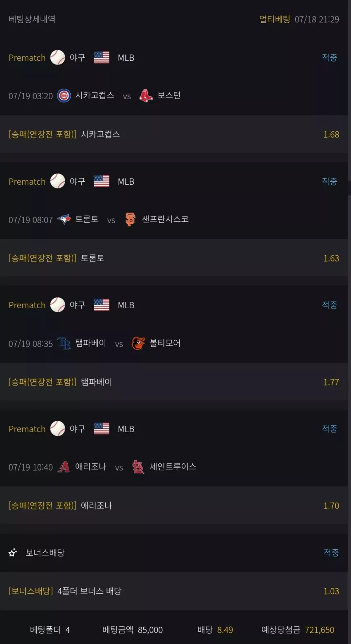The height and width of the screenshot is (644, 351).
Task: Select the 멀티베팅 label at top
Action: point(275,19)
